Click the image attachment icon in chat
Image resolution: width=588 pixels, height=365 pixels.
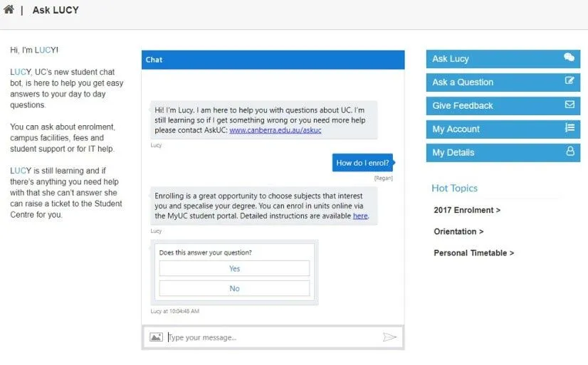[156, 337]
